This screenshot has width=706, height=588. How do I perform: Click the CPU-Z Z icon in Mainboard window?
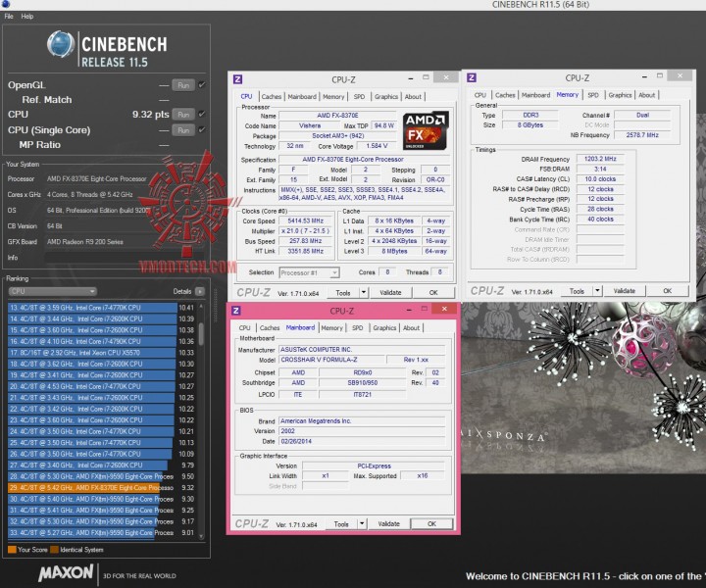coord(236,311)
